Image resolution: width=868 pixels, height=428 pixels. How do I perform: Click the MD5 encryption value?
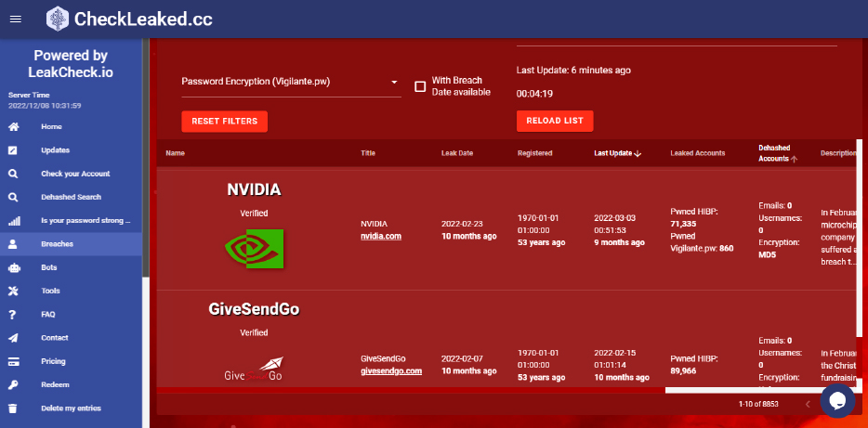coord(769,255)
